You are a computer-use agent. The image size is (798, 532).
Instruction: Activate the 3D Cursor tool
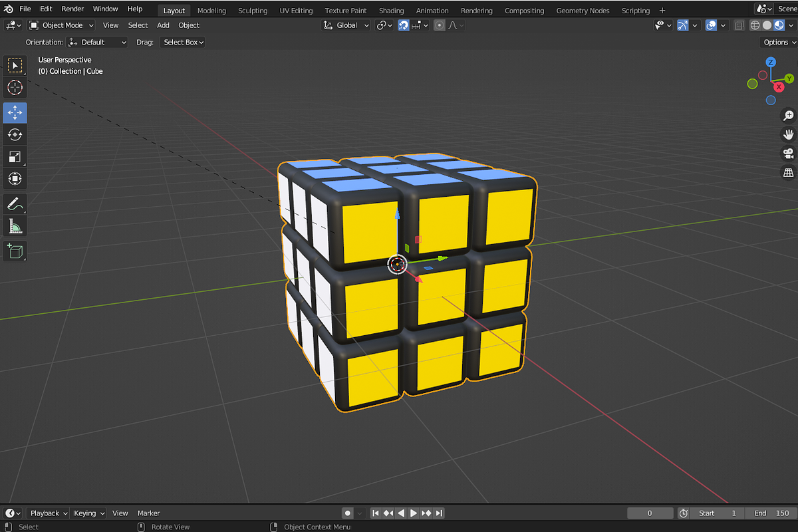click(x=15, y=87)
